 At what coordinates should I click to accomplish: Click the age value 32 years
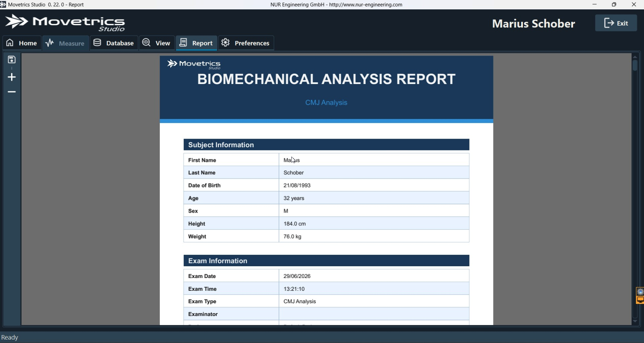click(294, 198)
